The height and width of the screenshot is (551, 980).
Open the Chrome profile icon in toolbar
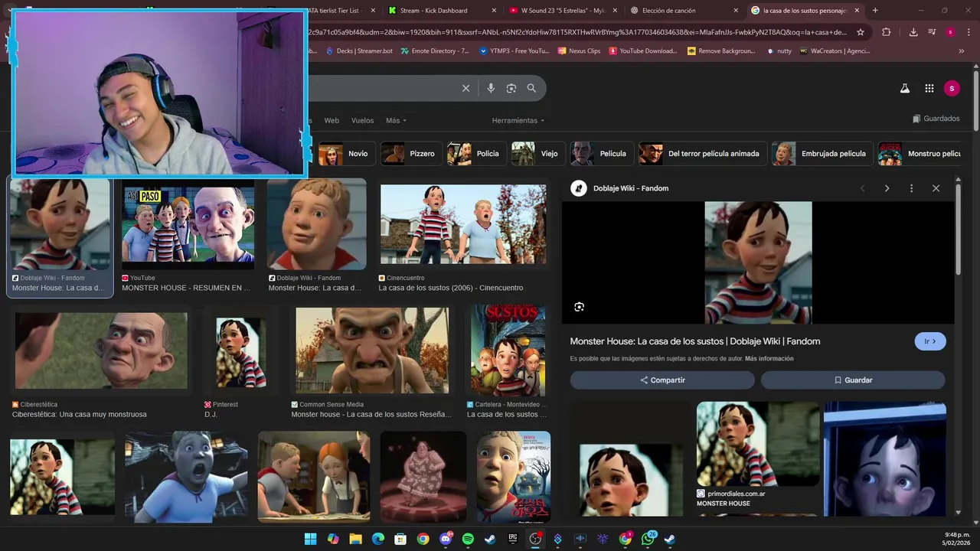[950, 32]
